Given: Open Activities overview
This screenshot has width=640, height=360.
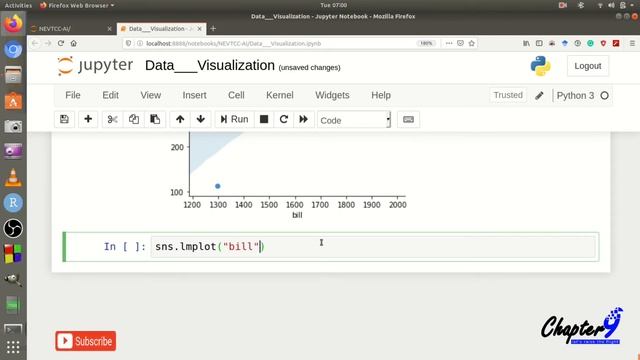Looking at the screenshot, I should [x=18, y=5].
